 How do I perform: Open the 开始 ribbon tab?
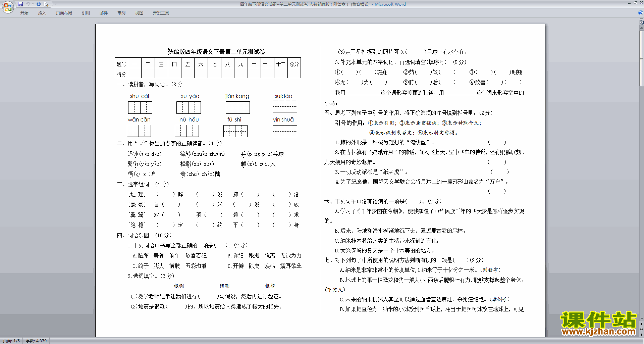[x=24, y=13]
